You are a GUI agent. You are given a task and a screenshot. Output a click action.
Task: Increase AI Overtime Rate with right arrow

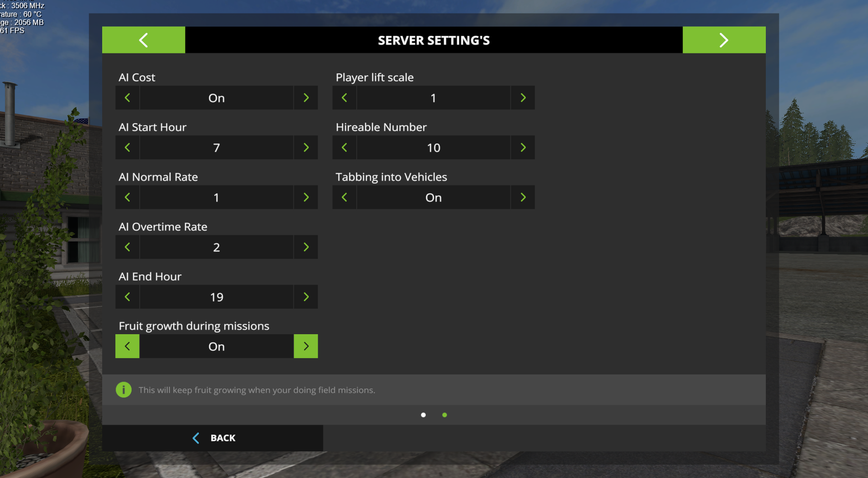click(306, 247)
